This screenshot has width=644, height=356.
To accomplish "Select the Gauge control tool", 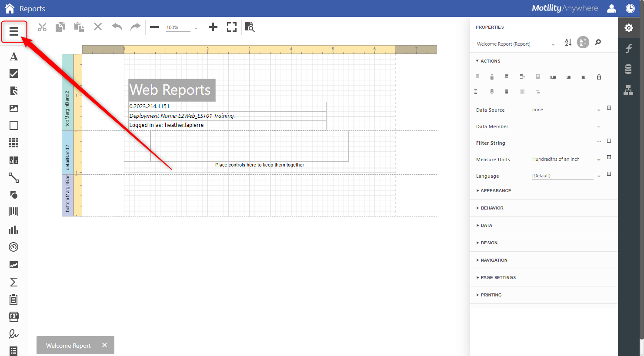I will coord(14,247).
